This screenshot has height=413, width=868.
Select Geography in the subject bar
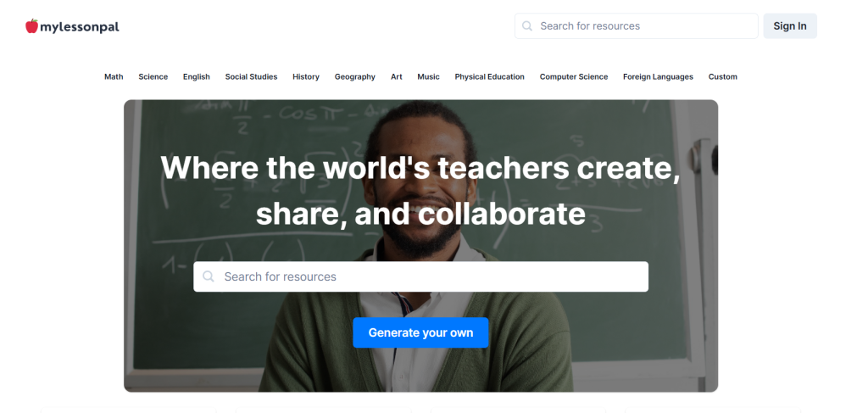(354, 77)
